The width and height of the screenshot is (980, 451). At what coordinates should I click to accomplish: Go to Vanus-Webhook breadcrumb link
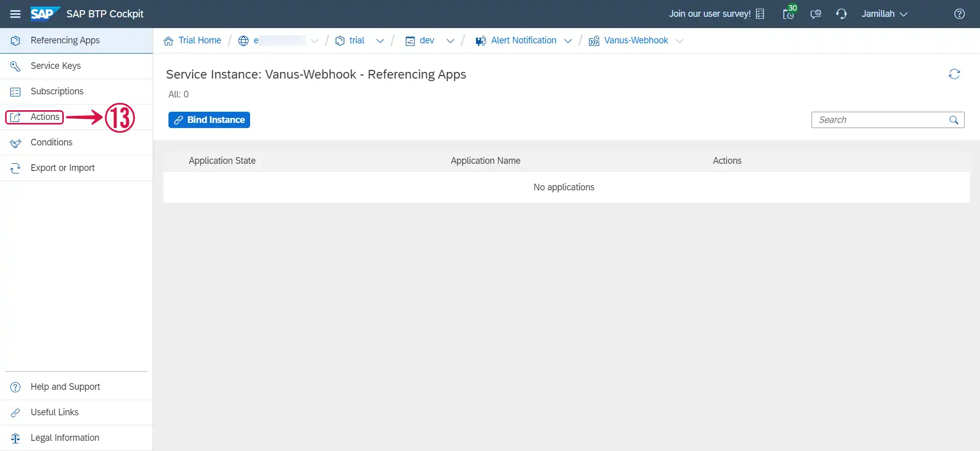tap(636, 40)
